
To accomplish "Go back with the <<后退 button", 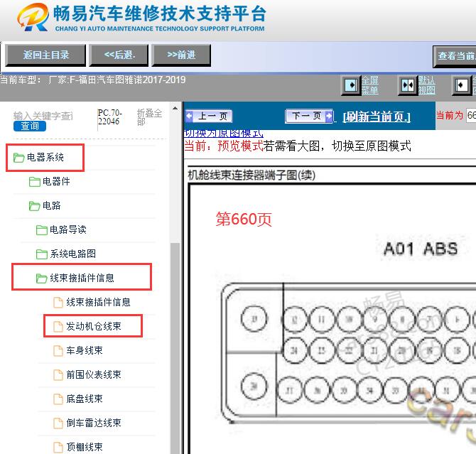I will pos(119,55).
